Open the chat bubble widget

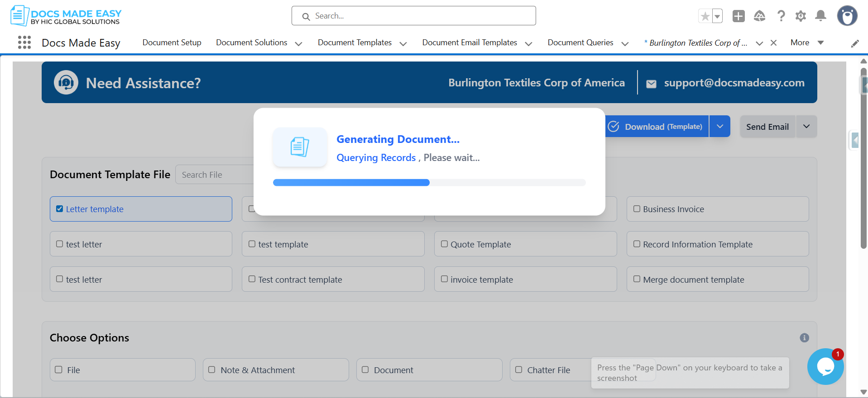pos(825,366)
